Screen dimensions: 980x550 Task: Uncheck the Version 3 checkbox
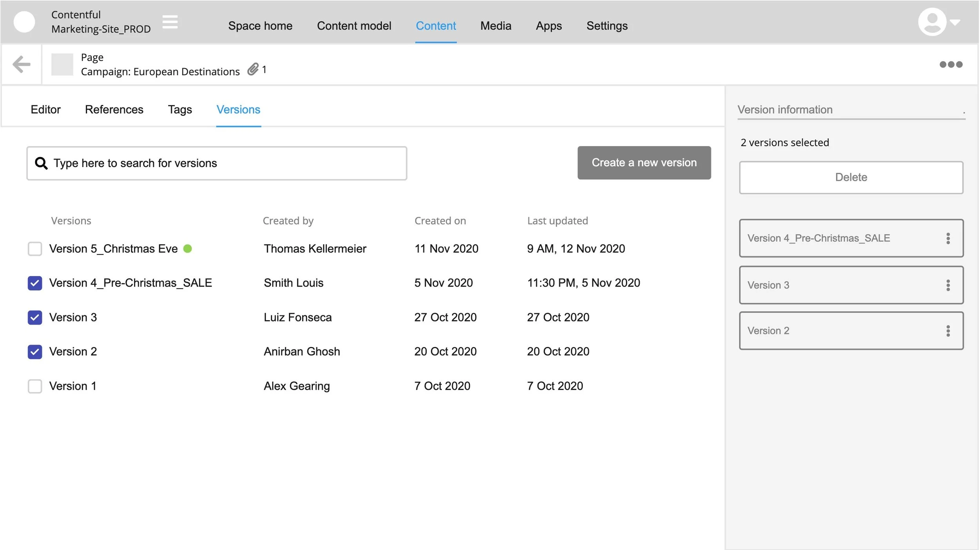pos(35,318)
